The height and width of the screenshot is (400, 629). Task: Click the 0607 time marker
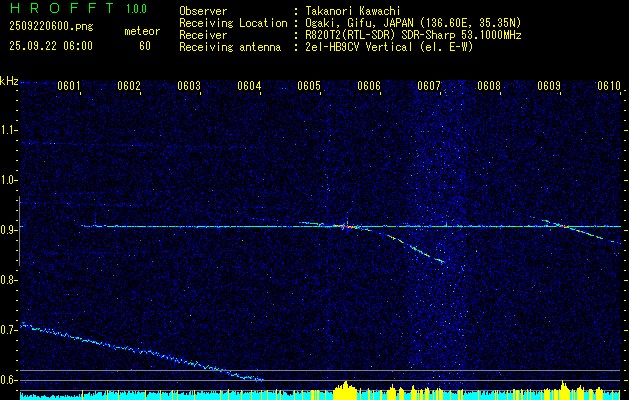click(429, 85)
